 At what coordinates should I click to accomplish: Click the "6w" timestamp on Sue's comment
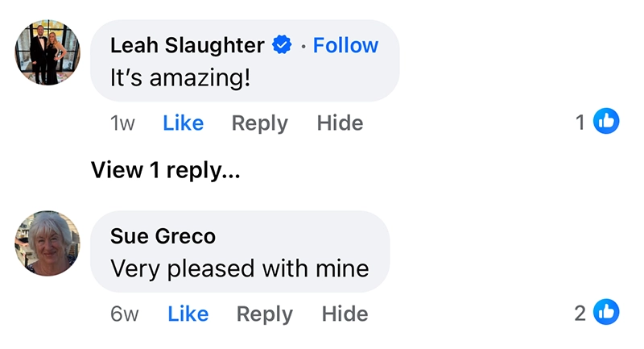coord(125,314)
